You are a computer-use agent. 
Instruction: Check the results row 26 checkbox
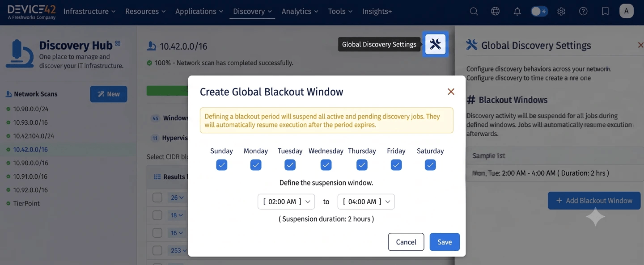point(157,198)
